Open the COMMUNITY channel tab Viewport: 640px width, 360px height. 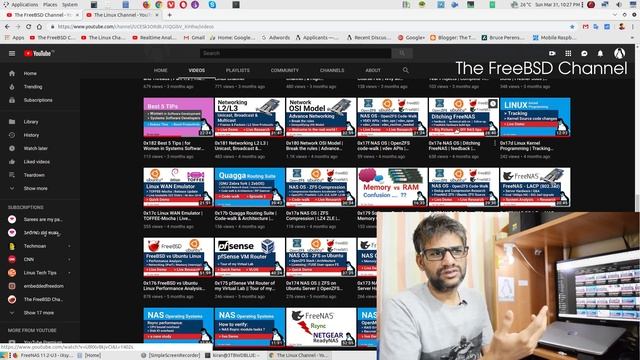tap(284, 70)
